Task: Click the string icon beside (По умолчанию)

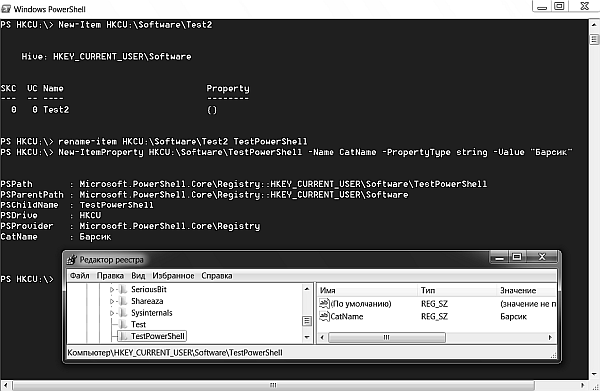Action: tap(324, 304)
